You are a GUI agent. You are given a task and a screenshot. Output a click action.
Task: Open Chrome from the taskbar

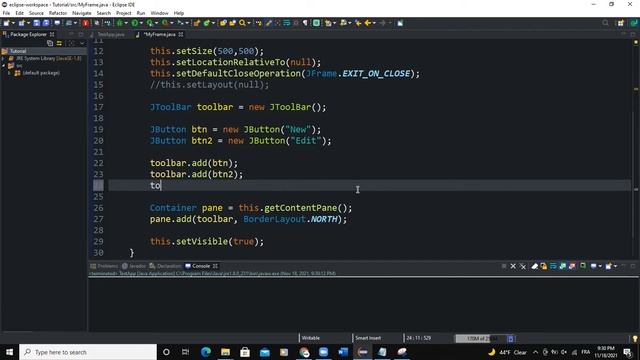coord(304,352)
